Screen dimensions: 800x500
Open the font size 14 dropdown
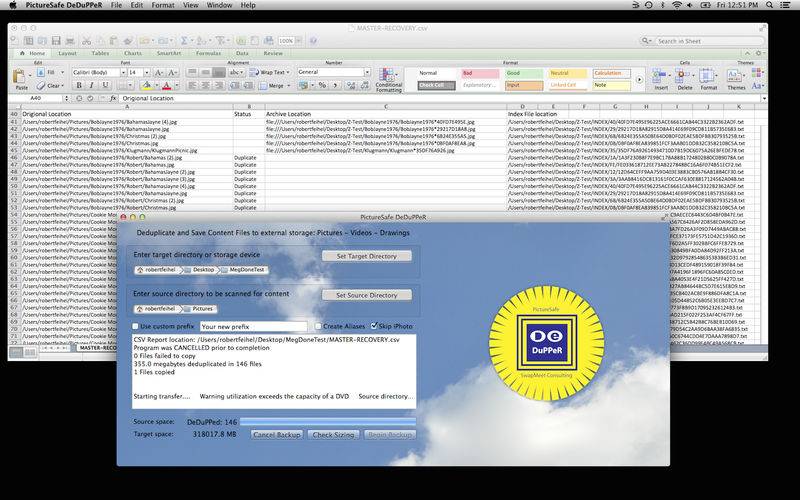[147, 72]
